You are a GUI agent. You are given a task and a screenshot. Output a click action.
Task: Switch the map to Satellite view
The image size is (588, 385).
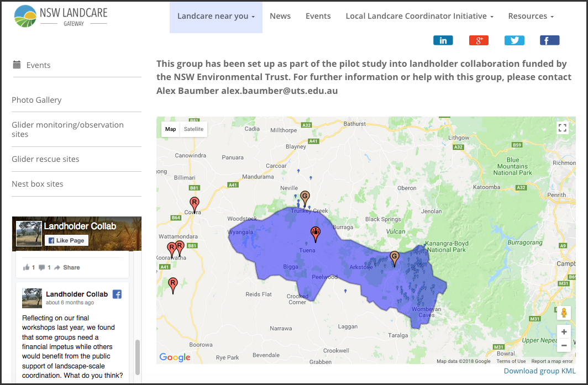[193, 129]
